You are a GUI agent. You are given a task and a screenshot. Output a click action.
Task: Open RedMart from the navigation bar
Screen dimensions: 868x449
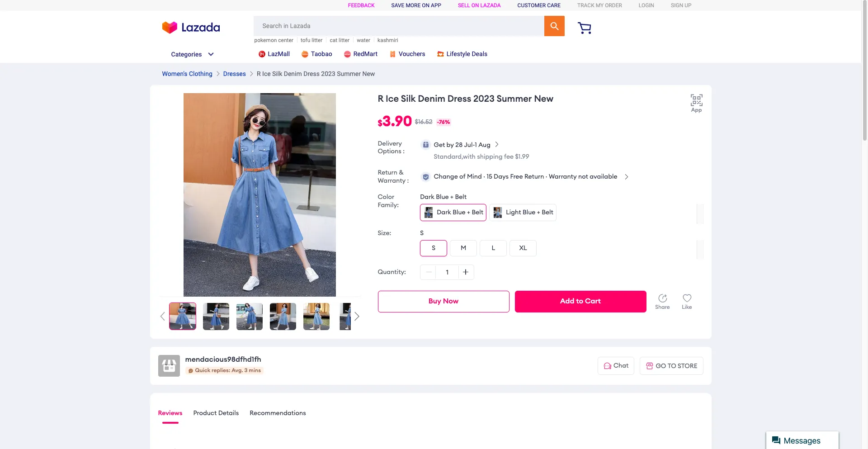tap(360, 54)
